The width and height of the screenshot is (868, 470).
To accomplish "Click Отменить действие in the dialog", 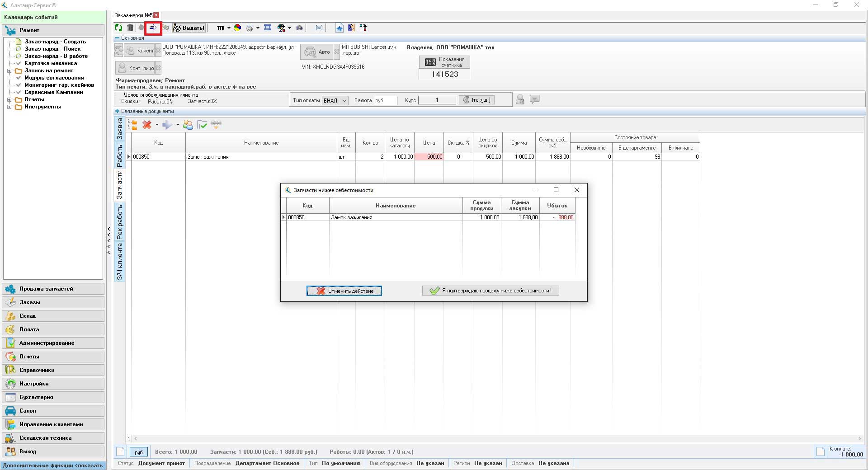I will pos(344,291).
